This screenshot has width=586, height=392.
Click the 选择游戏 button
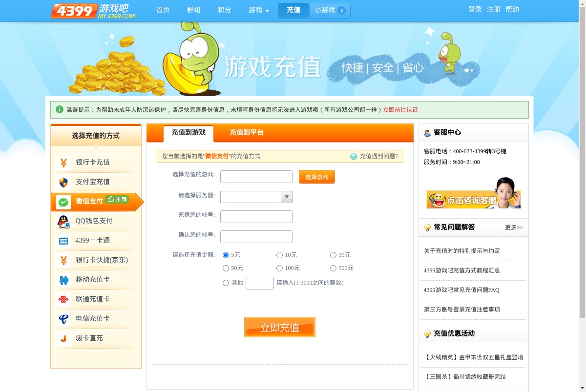point(317,177)
